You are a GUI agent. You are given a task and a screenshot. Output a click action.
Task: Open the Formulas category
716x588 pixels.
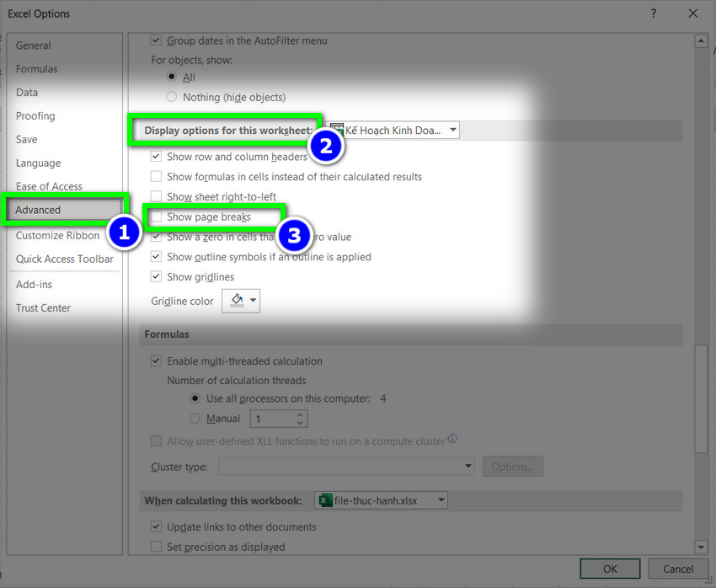(36, 69)
